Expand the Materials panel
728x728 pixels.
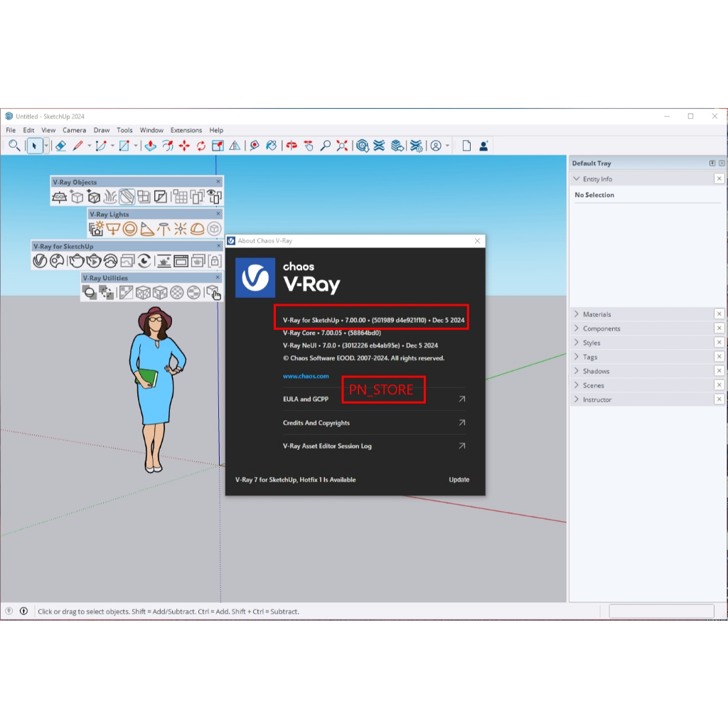point(577,314)
